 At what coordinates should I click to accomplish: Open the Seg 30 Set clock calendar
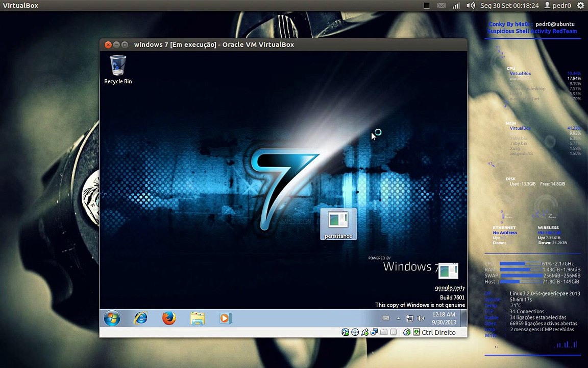click(x=509, y=5)
